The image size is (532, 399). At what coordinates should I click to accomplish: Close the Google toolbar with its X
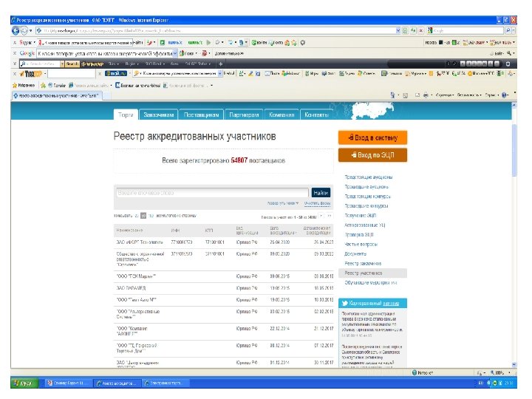15,53
